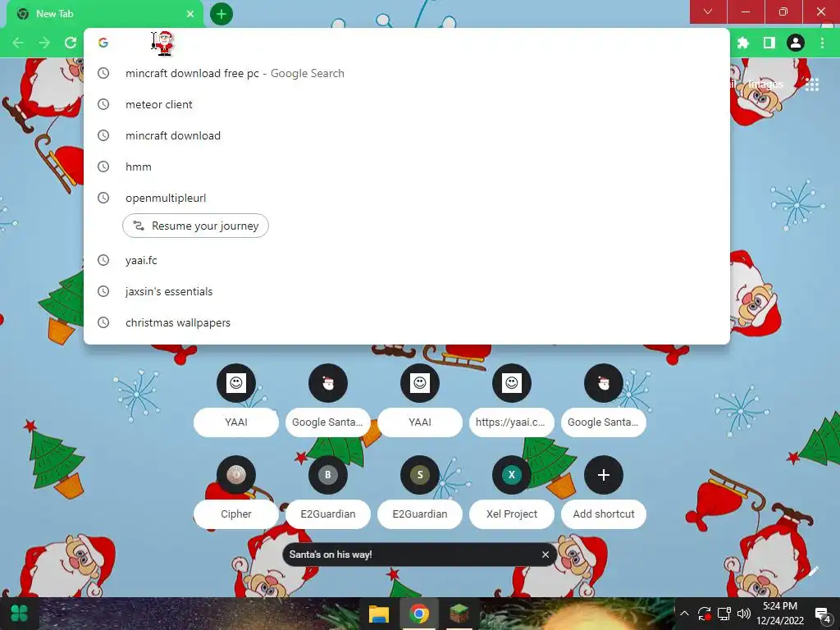This screenshot has height=630, width=840.
Task: Click the Resume your journey button
Action: [195, 226]
